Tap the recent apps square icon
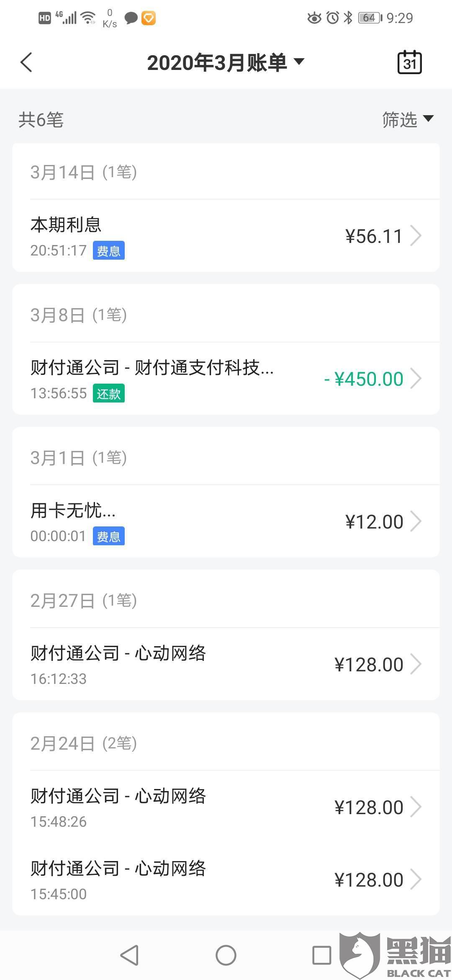Image resolution: width=452 pixels, height=980 pixels. coord(321,955)
